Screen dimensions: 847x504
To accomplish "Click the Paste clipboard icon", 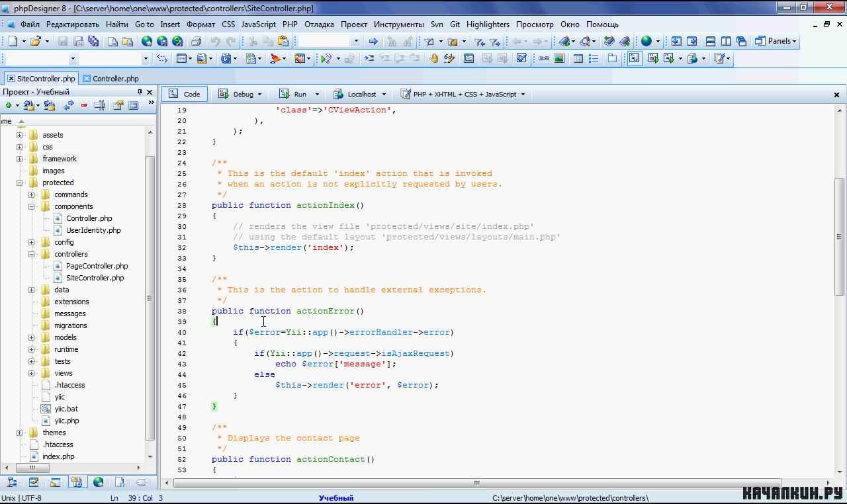I will pyautogui.click(x=283, y=41).
